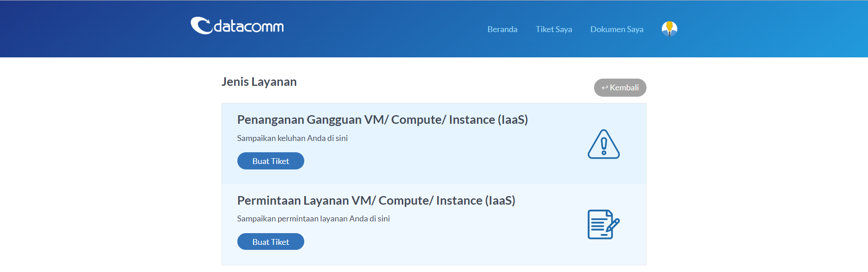
Task: Click the datacomm wordmark text in the header
Action: (248, 27)
